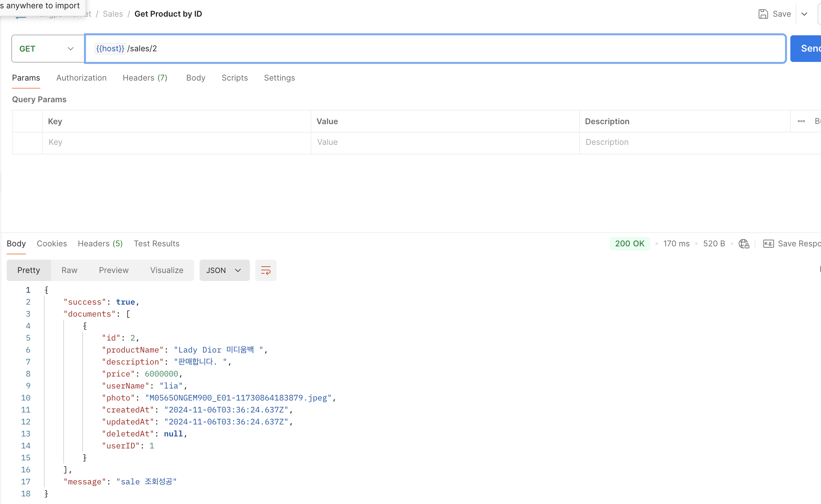Click the Sales breadcrumb link
This screenshot has height=504, width=821.
tap(113, 14)
